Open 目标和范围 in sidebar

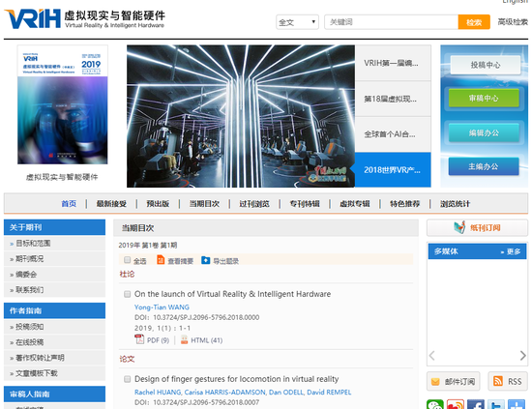coord(33,243)
